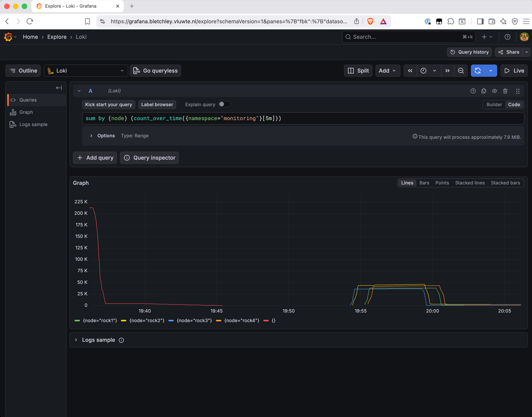Open the plus New menu in header
This screenshot has width=532, height=417.
[x=487, y=37]
